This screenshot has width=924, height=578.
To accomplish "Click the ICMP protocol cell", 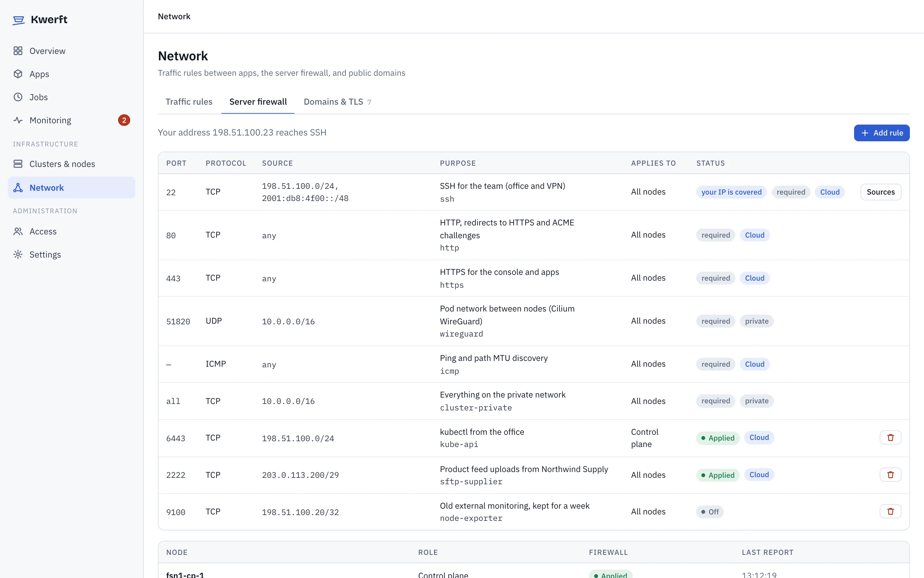I will coord(216,364).
